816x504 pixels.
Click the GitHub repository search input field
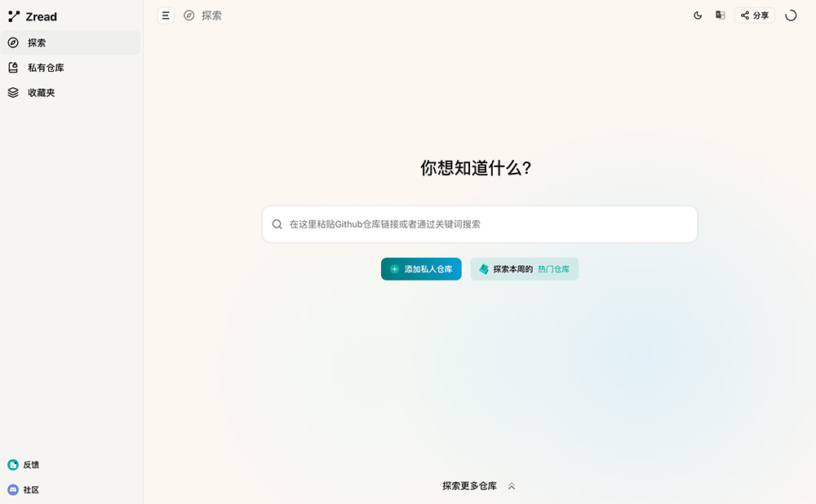479,224
